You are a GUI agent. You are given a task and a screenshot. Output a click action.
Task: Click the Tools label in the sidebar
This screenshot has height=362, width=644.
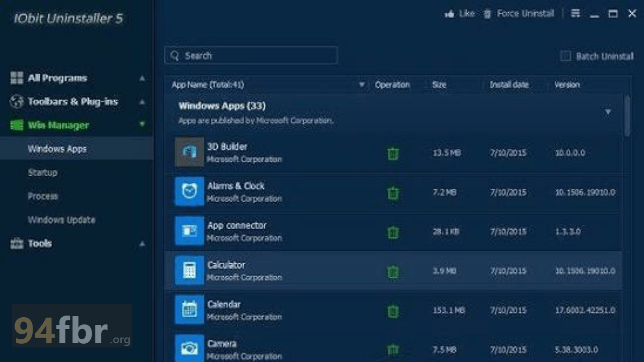(x=40, y=244)
